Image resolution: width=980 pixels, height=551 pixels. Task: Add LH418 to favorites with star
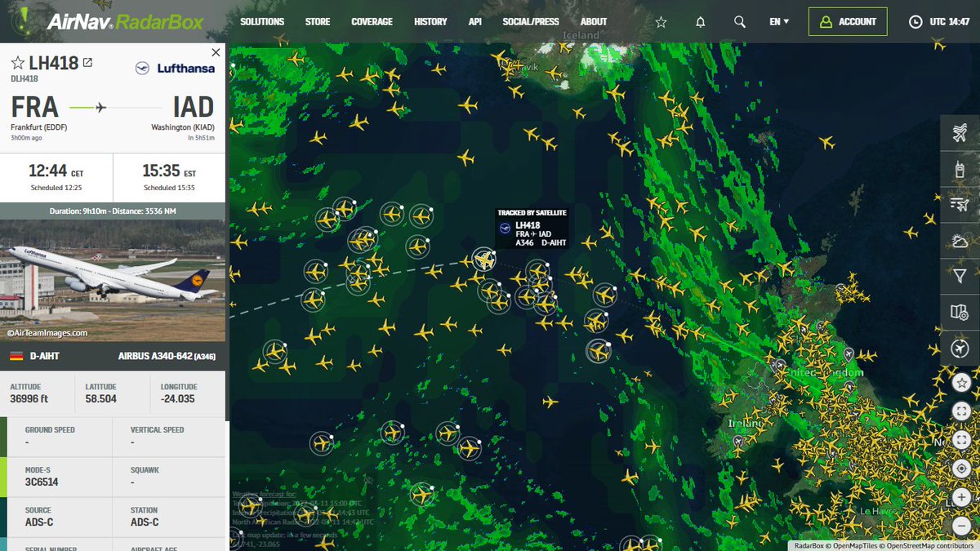(x=17, y=64)
